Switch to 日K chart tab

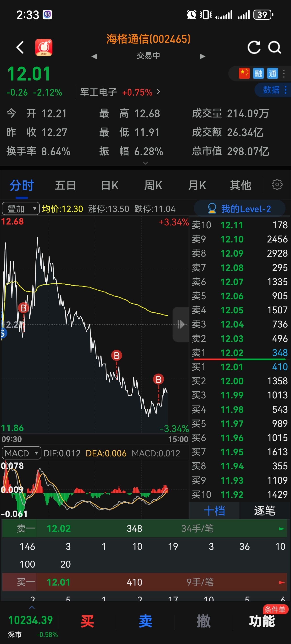110,185
